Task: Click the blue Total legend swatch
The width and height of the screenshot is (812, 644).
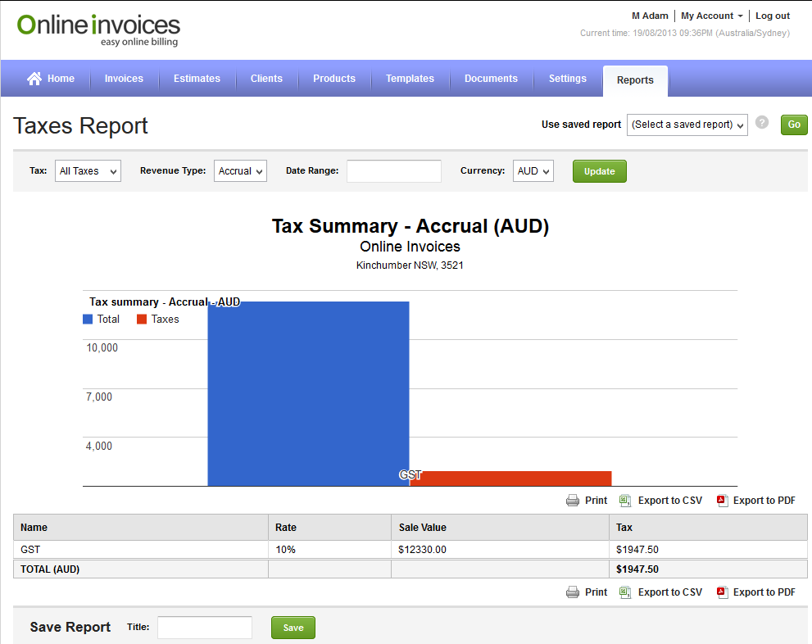Action: tap(88, 320)
